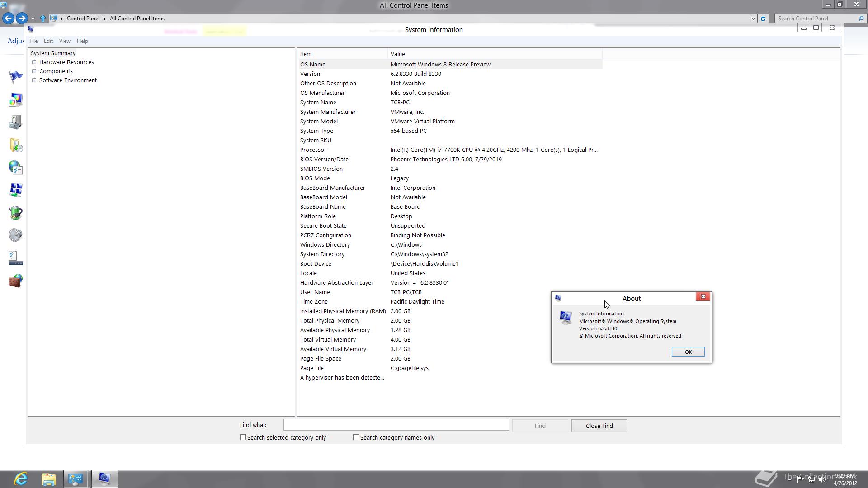The image size is (868, 488).
Task: Click the Item column header
Action: coord(342,54)
